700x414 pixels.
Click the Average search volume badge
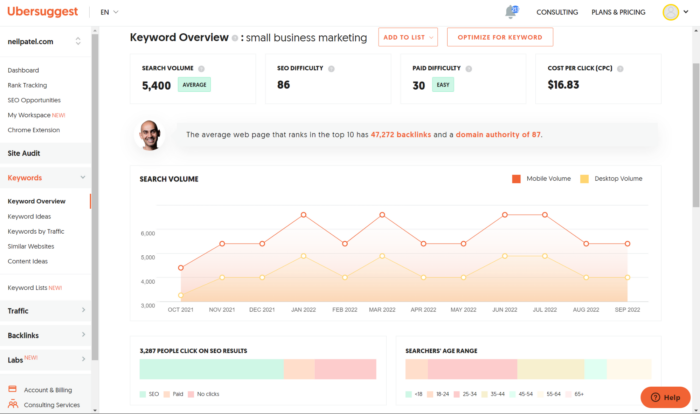(x=194, y=85)
